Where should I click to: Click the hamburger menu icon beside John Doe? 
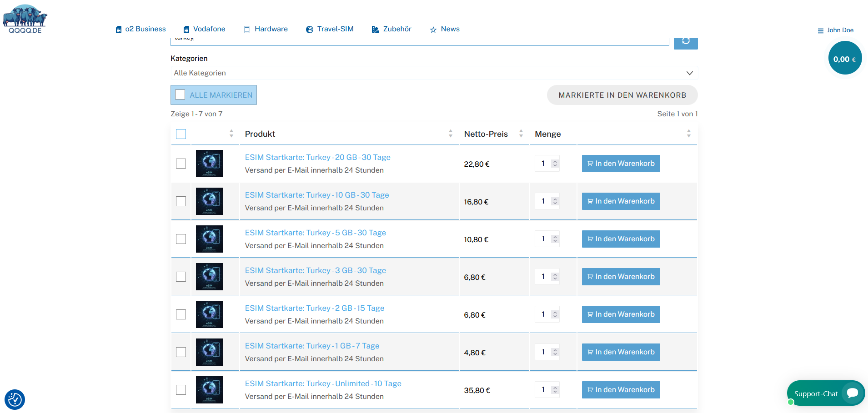point(820,31)
